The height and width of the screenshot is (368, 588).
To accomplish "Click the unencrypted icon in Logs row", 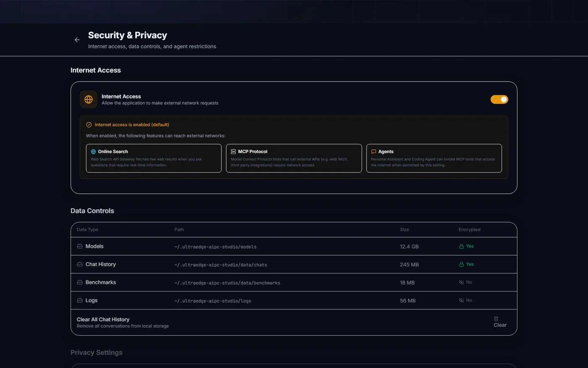I will (x=461, y=301).
